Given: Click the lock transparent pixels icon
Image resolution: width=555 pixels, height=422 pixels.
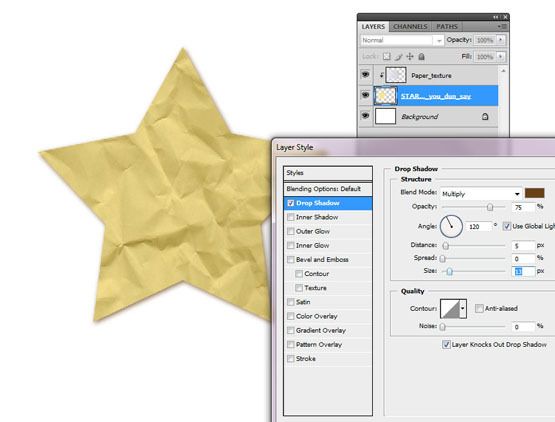Looking at the screenshot, I should click(387, 57).
